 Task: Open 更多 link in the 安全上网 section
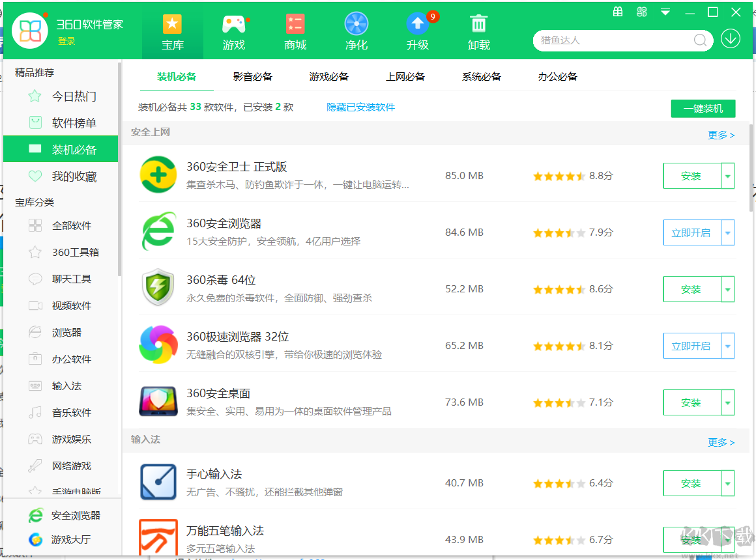(x=721, y=135)
